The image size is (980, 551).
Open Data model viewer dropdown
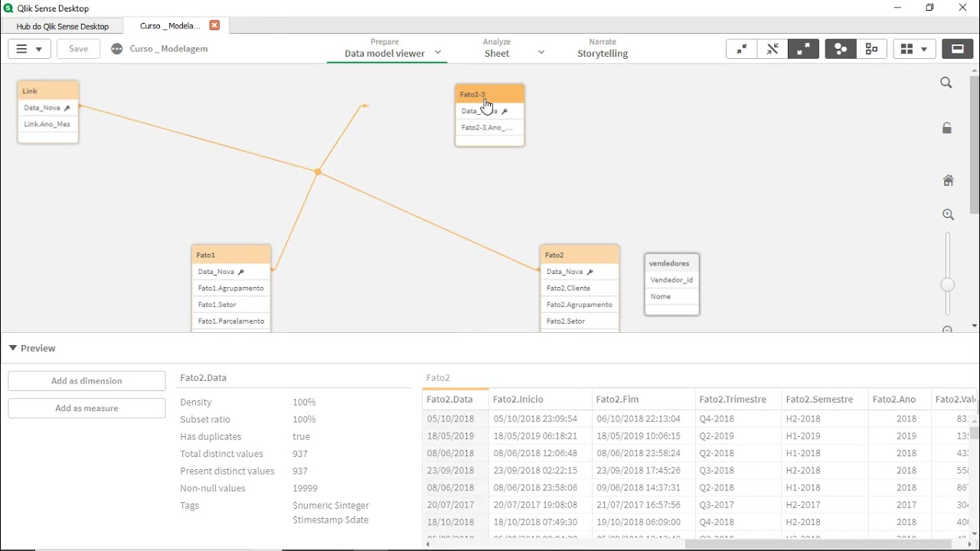point(438,53)
